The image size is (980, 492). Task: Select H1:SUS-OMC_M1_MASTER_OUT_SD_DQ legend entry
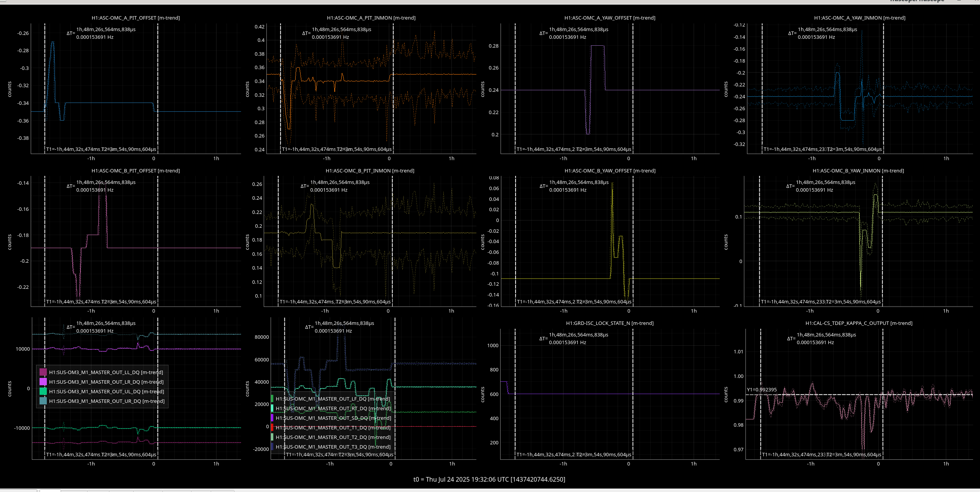334,418
